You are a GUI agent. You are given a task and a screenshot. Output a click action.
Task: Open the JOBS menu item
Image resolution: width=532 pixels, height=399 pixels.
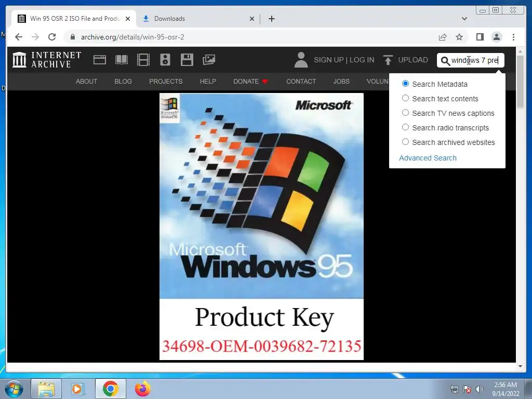(341, 82)
